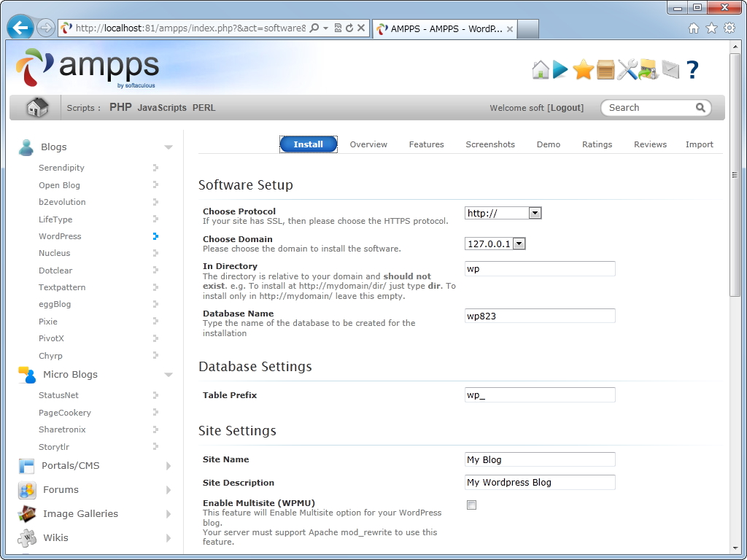The image size is (747, 560).
Task: Open the Sharetronix micro blog link
Action: pos(63,429)
